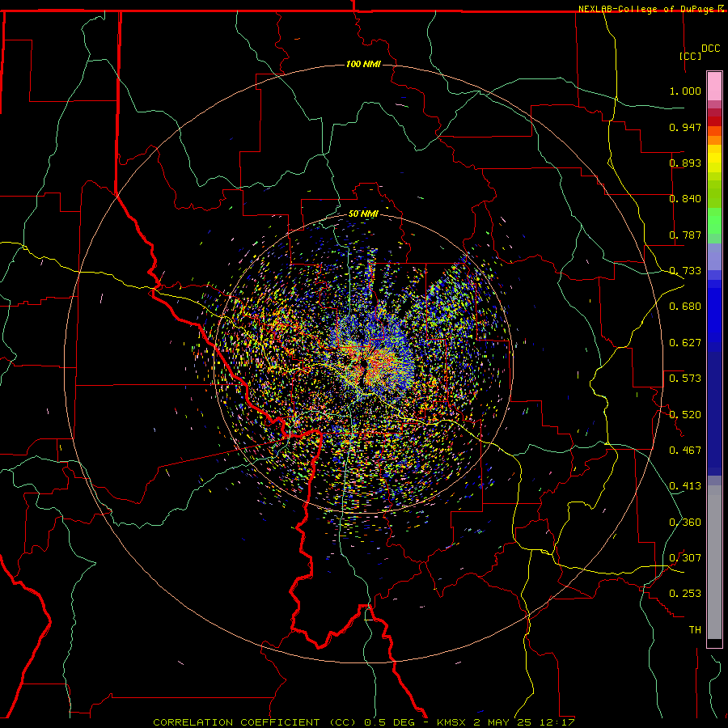728x728 pixels.
Task: Click the 0.253 legend value
Action: tap(685, 594)
